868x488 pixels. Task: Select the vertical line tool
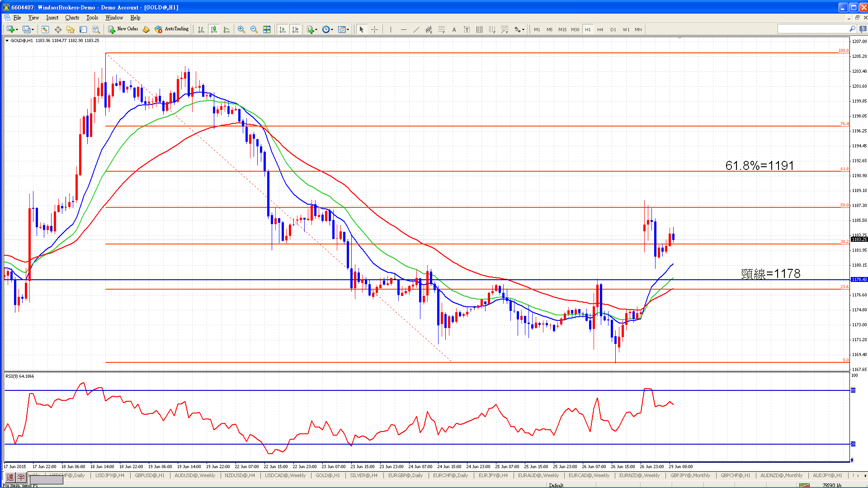click(x=391, y=29)
